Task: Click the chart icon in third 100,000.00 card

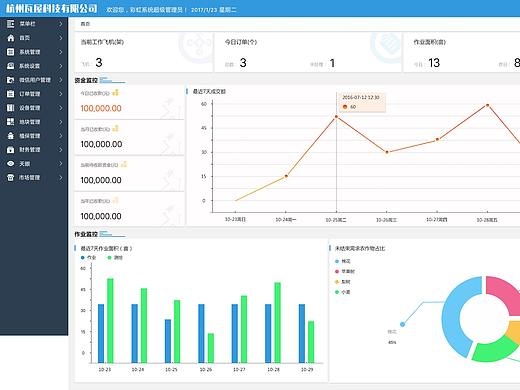Action: tap(124, 164)
